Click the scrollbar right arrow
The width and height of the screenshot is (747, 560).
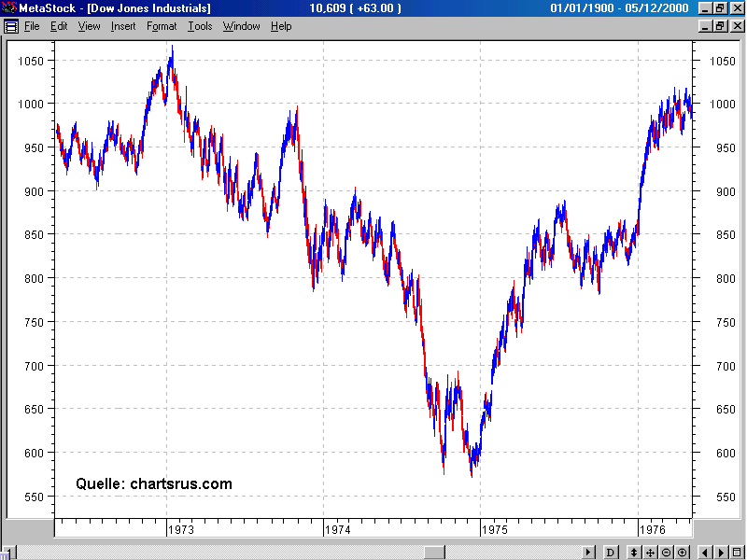click(x=589, y=553)
